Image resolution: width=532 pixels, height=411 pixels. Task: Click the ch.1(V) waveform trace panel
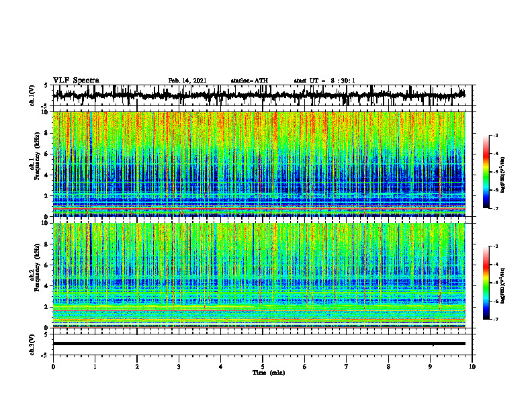click(263, 95)
